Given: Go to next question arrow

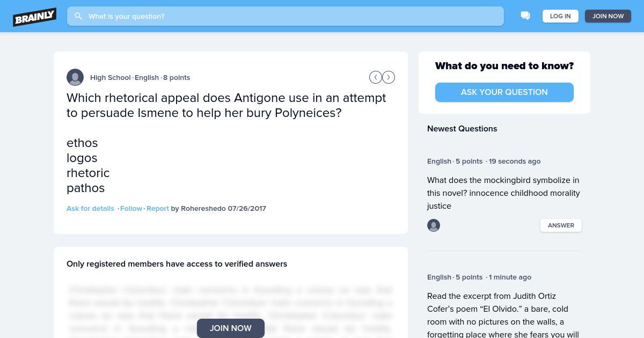Looking at the screenshot, I should tap(389, 77).
